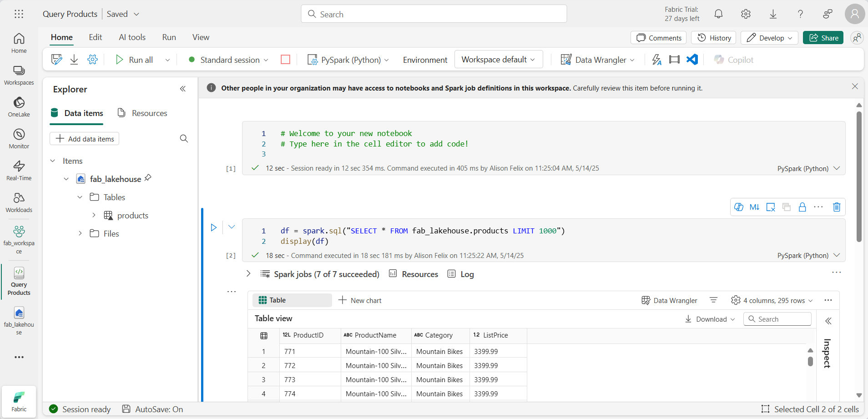Click the save notebook icon in toolbar
The height and width of the screenshot is (419, 868).
[56, 60]
